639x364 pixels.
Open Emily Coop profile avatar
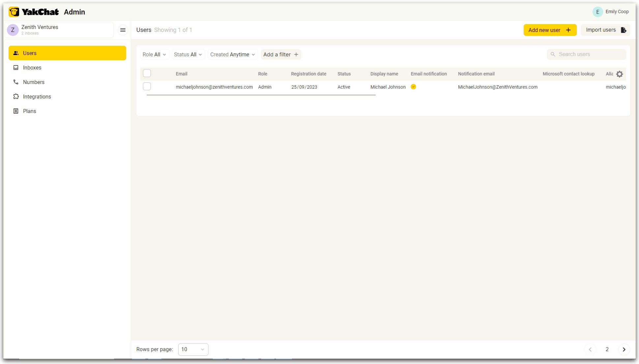597,12
